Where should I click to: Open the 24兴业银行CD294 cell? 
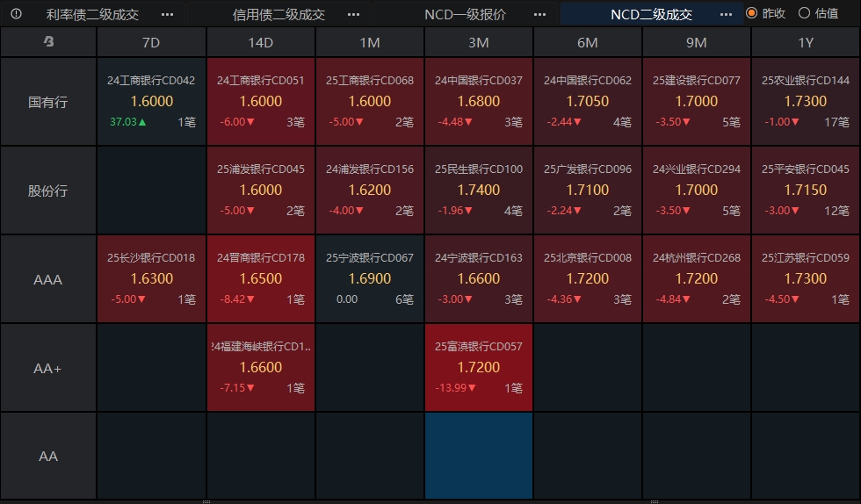[x=696, y=191]
